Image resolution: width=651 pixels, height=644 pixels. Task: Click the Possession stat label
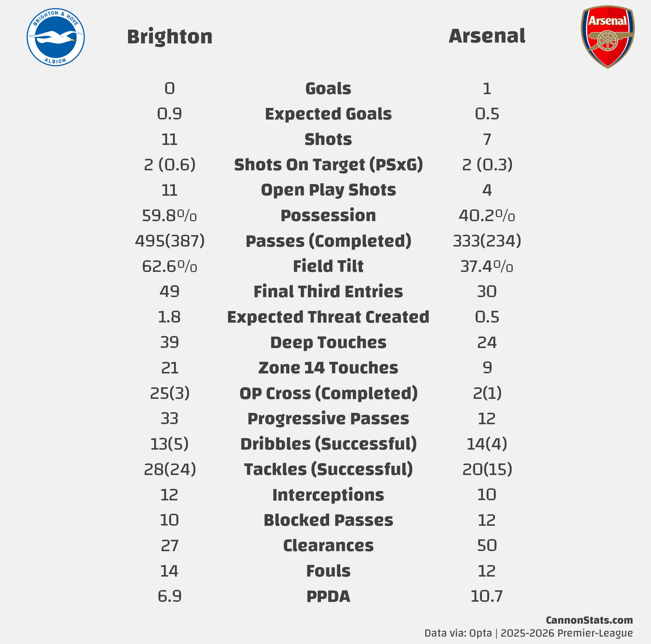(x=328, y=216)
